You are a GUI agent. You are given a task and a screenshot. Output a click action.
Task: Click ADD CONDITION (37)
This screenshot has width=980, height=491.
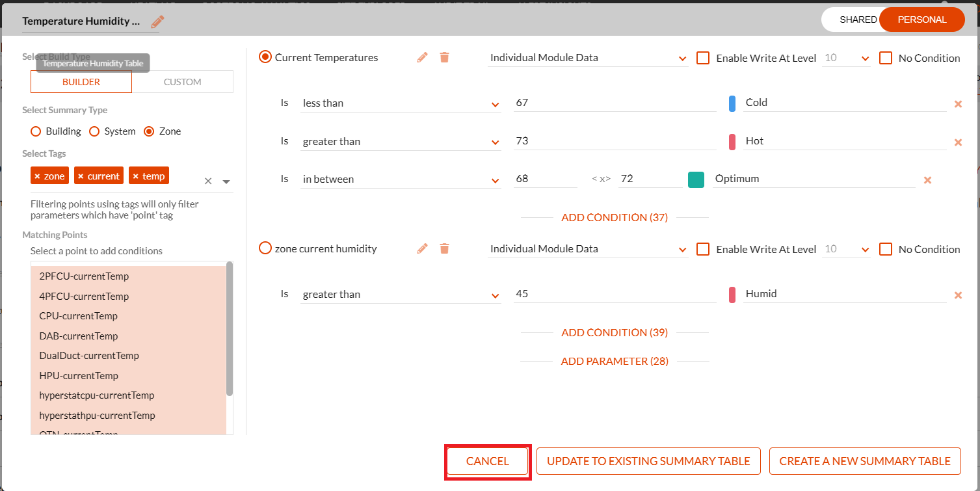[x=615, y=218]
